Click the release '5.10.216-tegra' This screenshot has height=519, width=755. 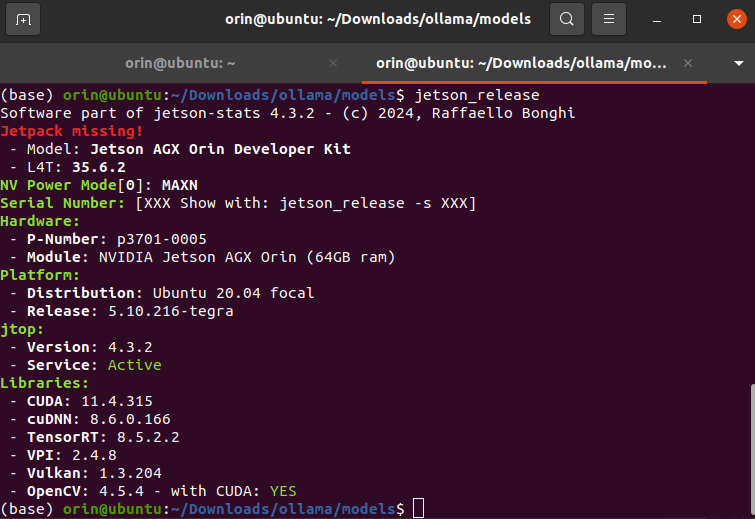coord(171,311)
